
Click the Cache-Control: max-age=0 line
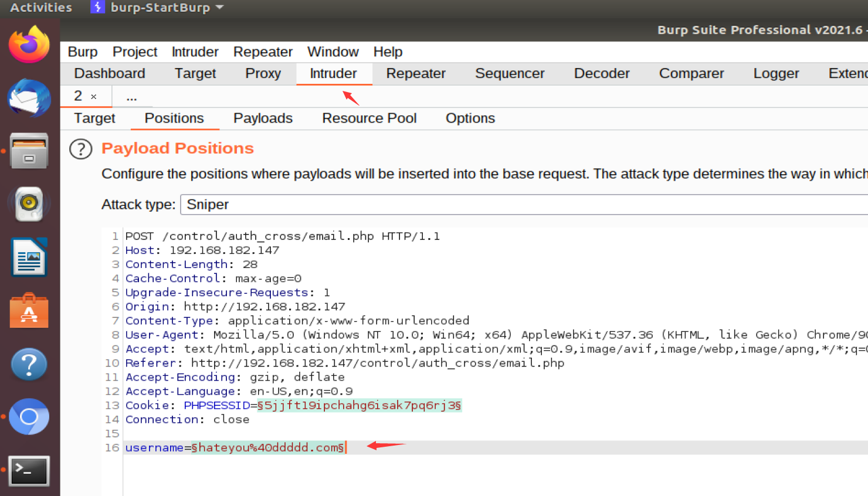[x=213, y=278]
